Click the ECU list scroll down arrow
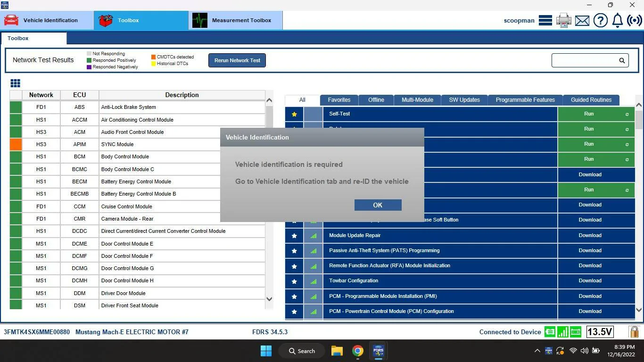This screenshot has width=644, height=362. tap(269, 299)
